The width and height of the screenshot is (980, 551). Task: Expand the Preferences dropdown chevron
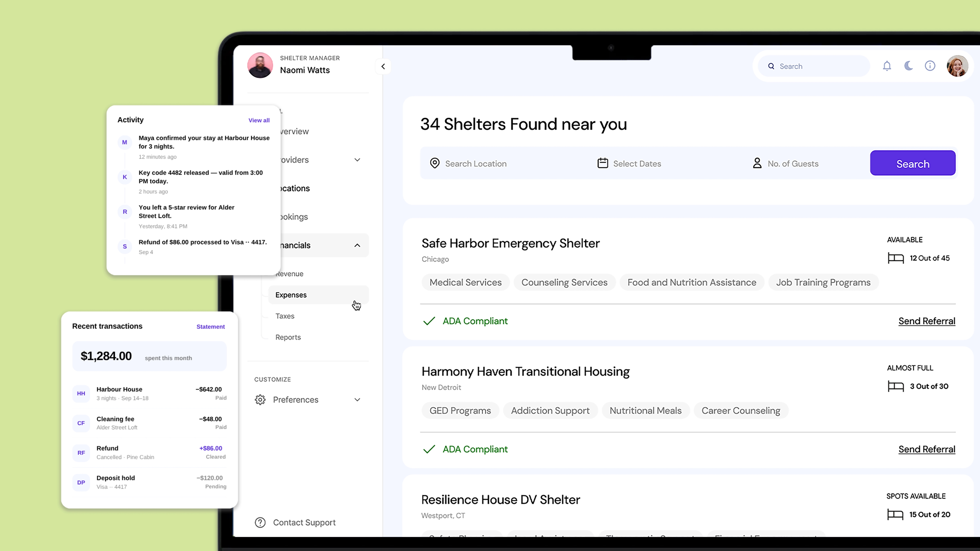[357, 400]
